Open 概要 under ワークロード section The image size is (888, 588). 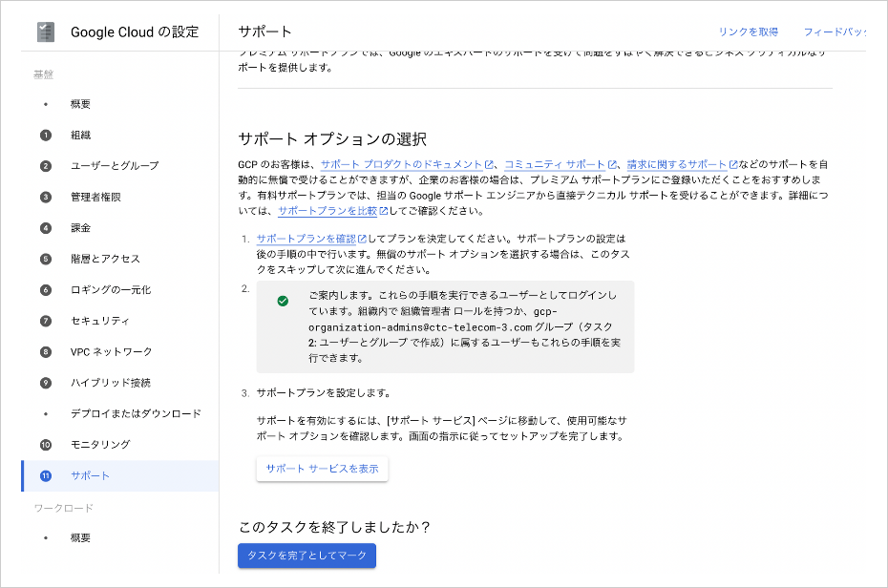pyautogui.click(x=80, y=537)
